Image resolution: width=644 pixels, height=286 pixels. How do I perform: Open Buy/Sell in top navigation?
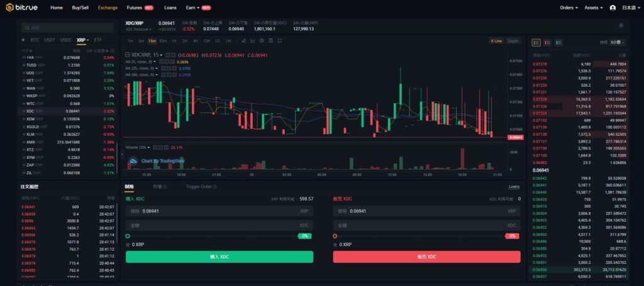[80, 8]
